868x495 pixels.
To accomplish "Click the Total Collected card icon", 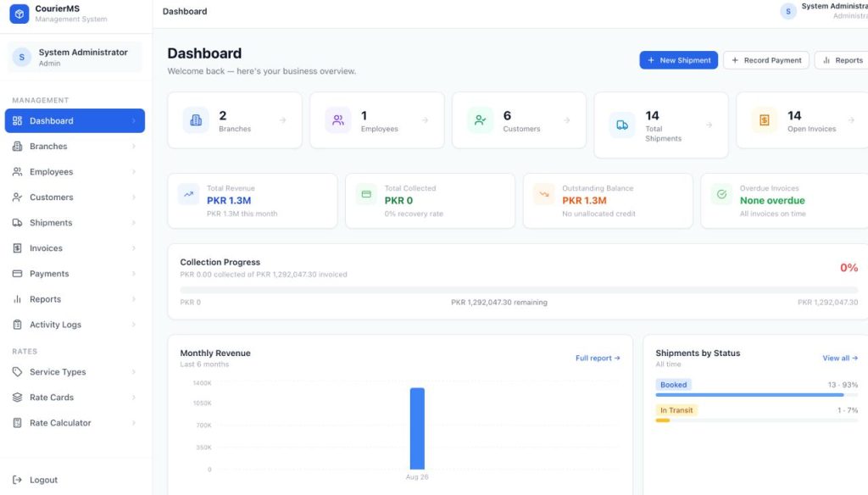I will [x=366, y=194].
